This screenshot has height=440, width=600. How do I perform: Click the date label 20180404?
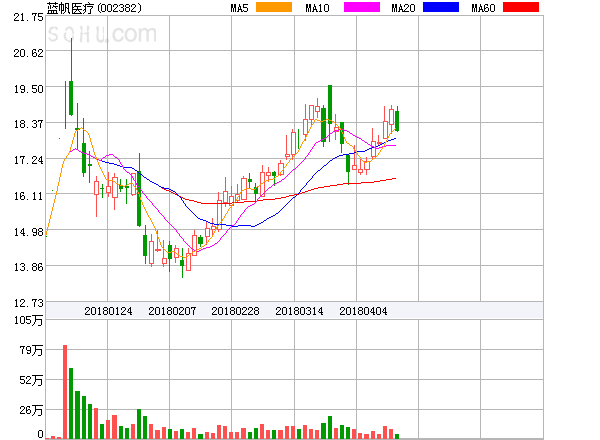pos(363,311)
